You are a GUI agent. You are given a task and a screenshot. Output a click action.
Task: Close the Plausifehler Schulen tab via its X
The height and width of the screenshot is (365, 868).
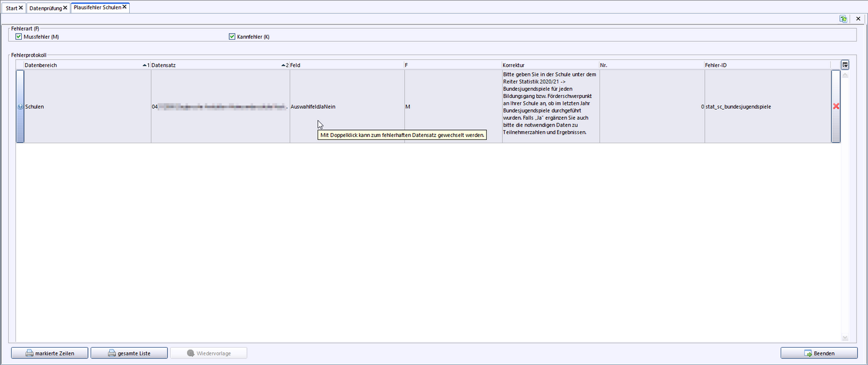[x=125, y=7]
